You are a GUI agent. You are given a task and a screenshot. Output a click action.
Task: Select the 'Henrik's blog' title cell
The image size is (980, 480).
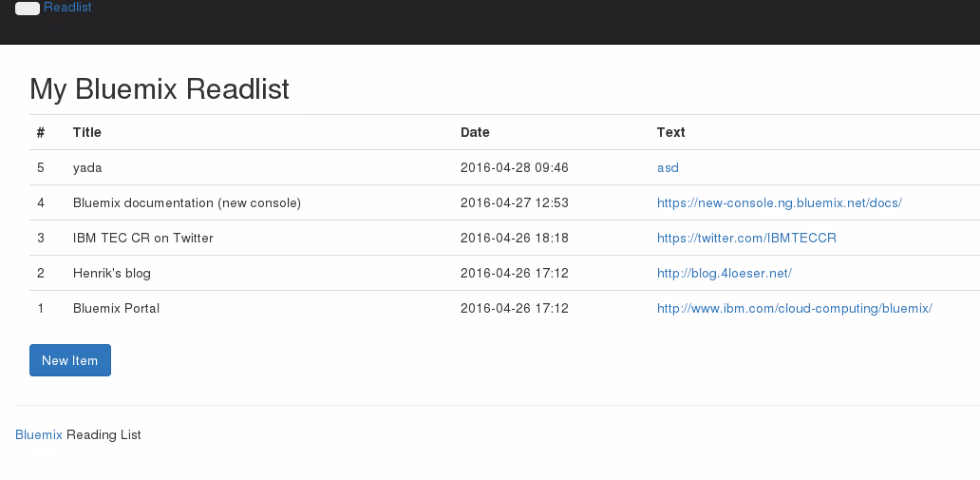pos(112,273)
